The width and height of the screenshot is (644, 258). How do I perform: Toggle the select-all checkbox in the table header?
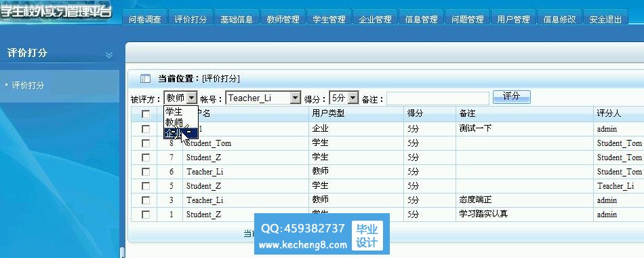(145, 114)
